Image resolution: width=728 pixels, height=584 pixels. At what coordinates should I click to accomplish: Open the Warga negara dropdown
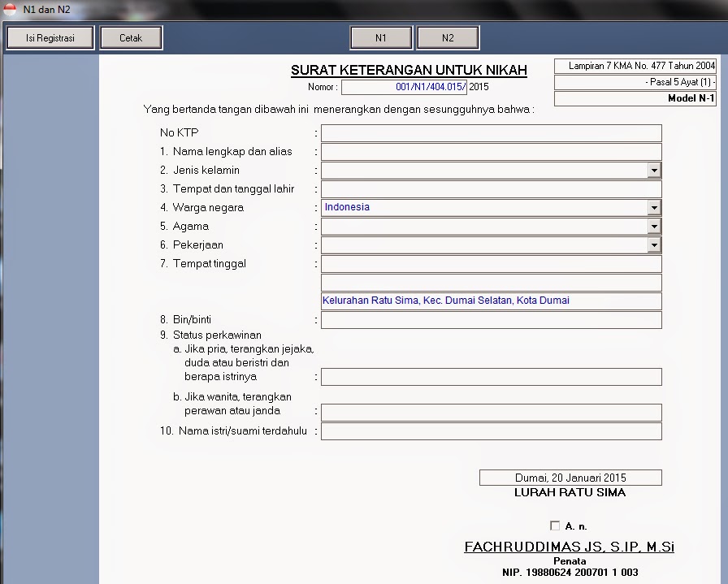point(654,207)
